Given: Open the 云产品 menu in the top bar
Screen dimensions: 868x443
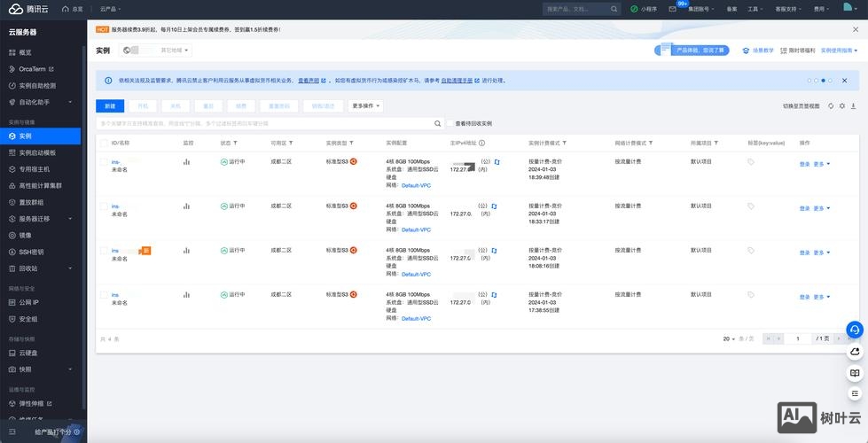Looking at the screenshot, I should 109,9.
